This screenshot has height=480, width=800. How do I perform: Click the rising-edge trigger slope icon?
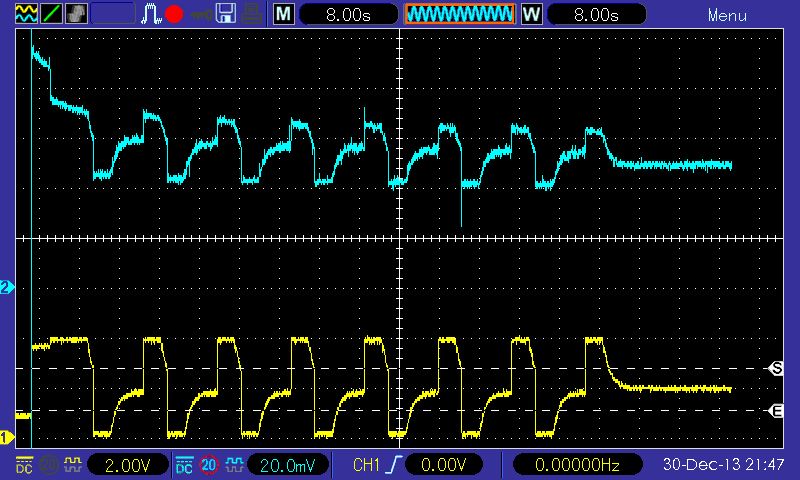(x=394, y=465)
